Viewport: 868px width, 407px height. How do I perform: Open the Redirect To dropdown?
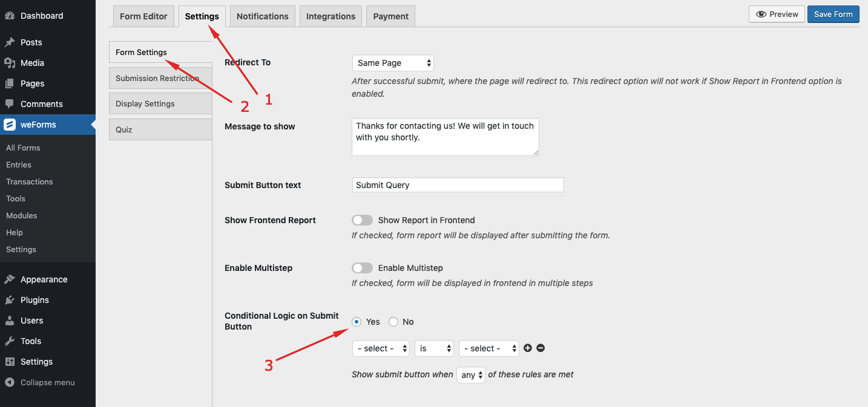tap(393, 63)
